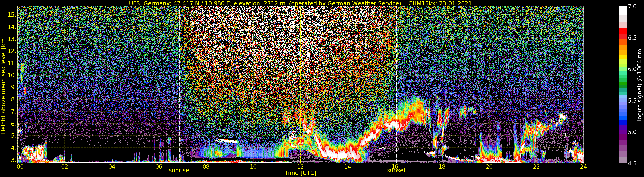Click the '08' time tick label
Screen dimensions: 644x177
click(206, 166)
